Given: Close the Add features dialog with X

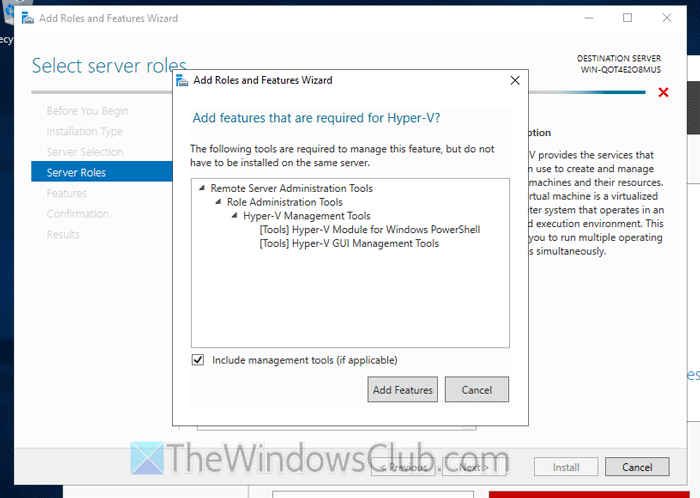Looking at the screenshot, I should click(x=515, y=80).
